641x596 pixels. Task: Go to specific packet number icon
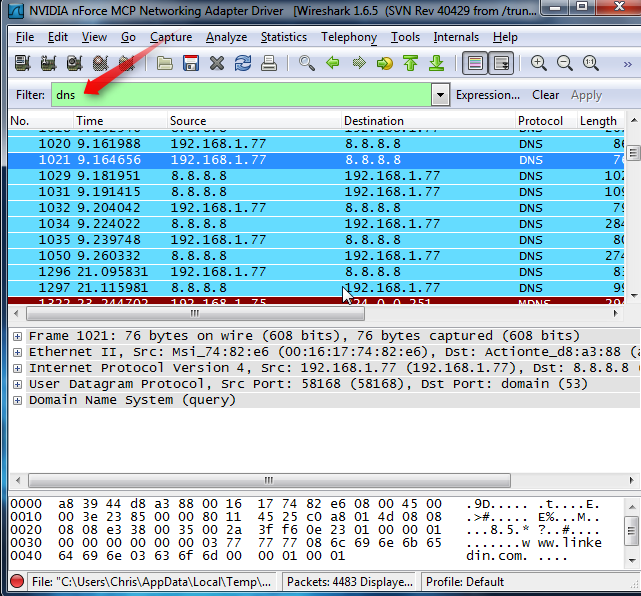(x=385, y=63)
